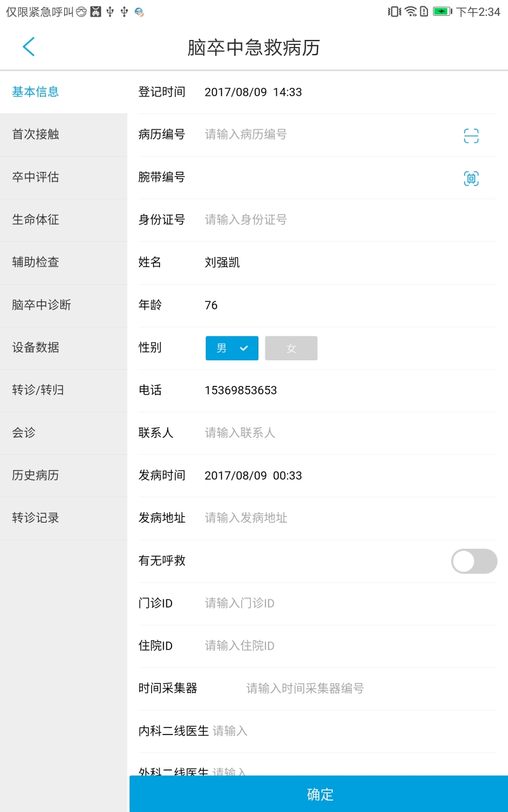Tap the back arrow icon
Image resolution: width=508 pixels, height=812 pixels.
[x=29, y=47]
